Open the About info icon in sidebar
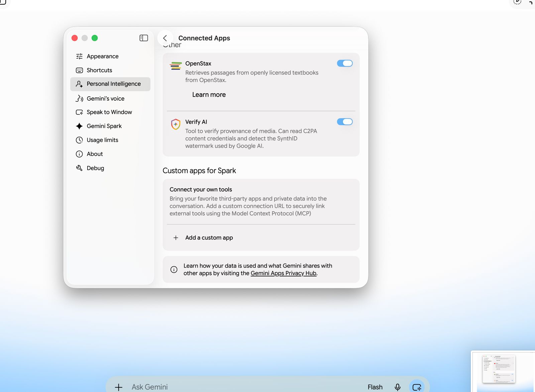Viewport: 535px width, 392px height. (x=79, y=154)
